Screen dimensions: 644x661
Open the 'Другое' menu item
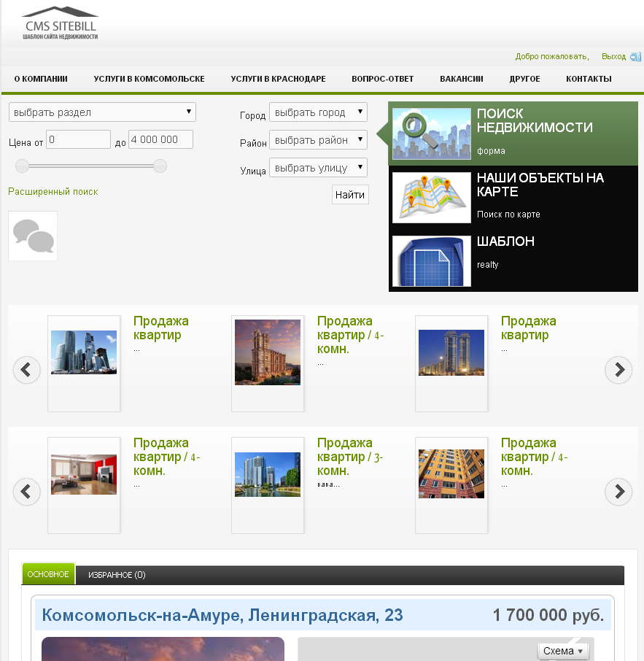click(524, 79)
